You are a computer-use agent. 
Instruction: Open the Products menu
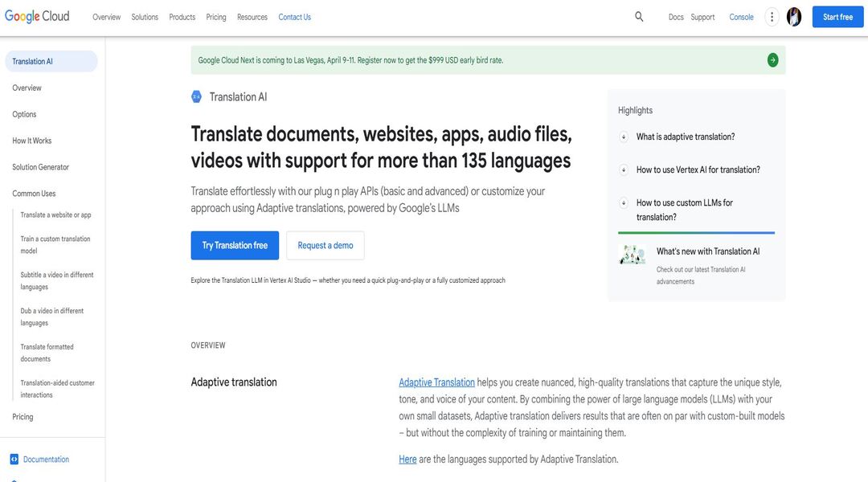182,17
